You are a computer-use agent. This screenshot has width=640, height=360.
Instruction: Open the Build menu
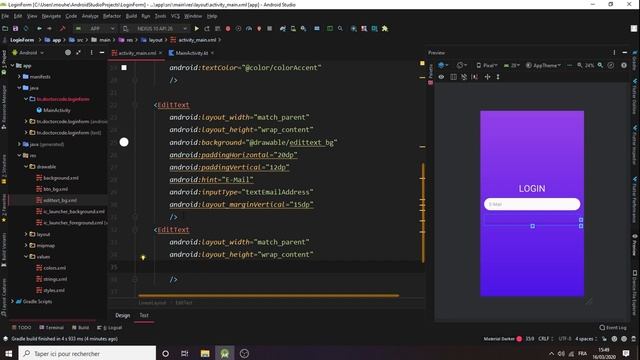(131, 16)
